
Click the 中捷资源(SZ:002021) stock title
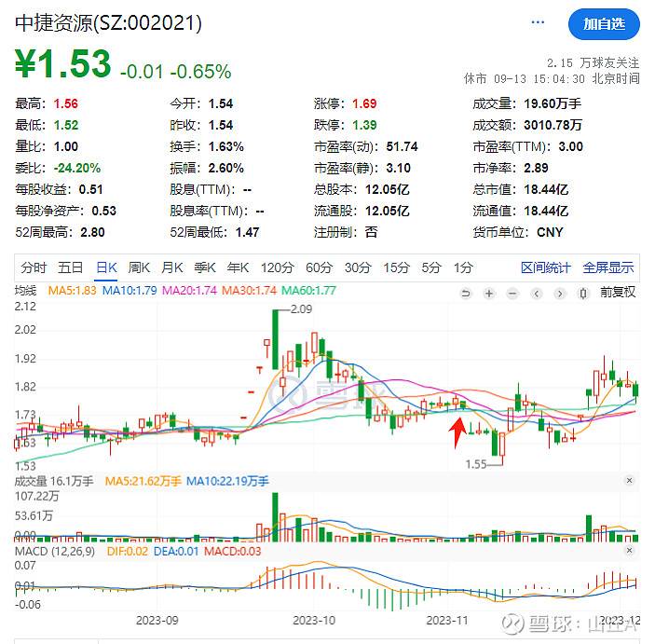[109, 23]
